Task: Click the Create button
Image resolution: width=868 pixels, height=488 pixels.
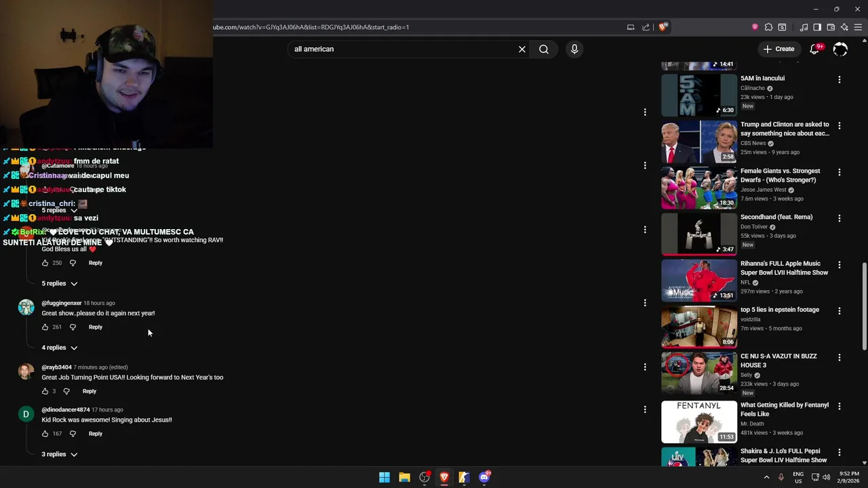Action: (778, 49)
